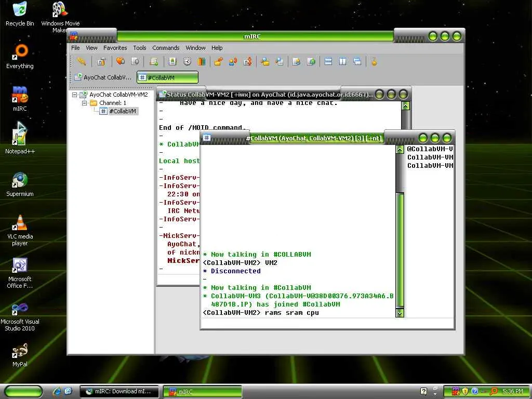Tile windows vertically using the toolbar icon
This screenshot has height=399, width=532.
(343, 61)
